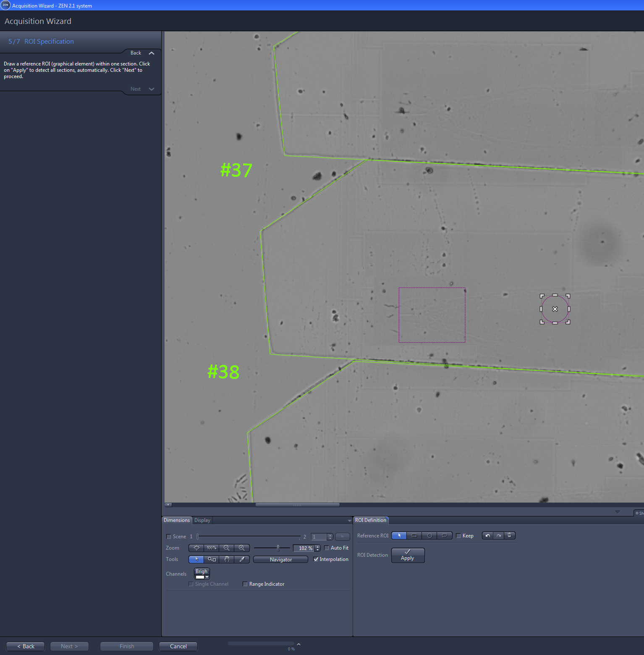644x655 pixels.
Task: Expand the Dimensions panel options arrow
Action: [349, 521]
